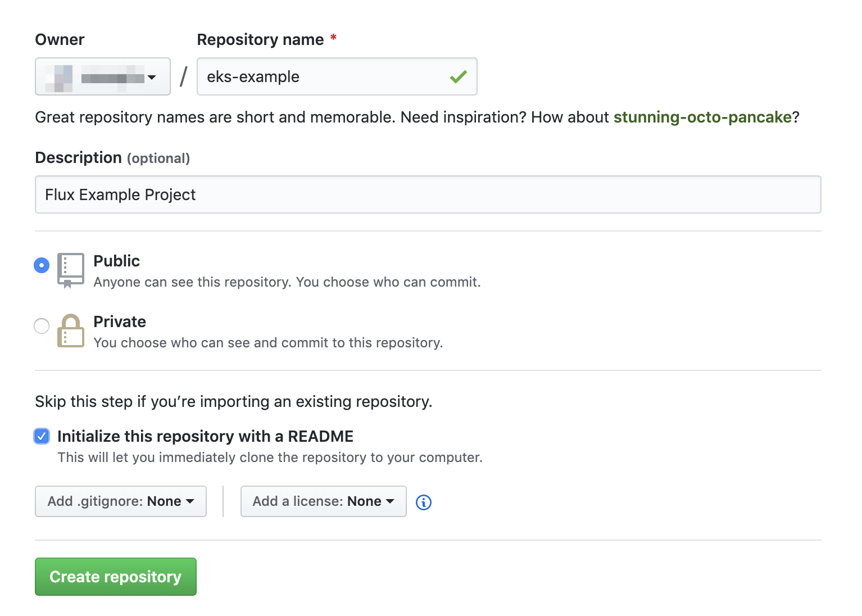Uncheck the Initialize with README checkbox
The width and height of the screenshot is (862, 616).
(42, 436)
